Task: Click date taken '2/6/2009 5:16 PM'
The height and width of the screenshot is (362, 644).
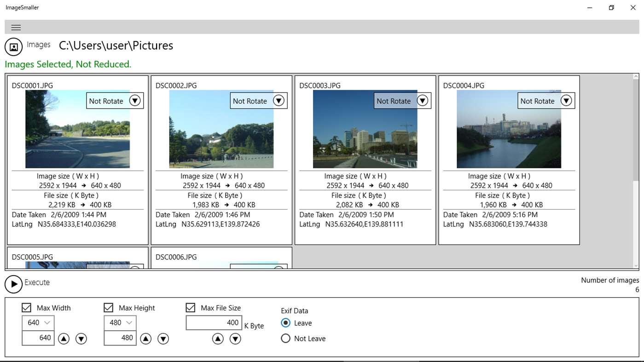Action: (x=510, y=215)
